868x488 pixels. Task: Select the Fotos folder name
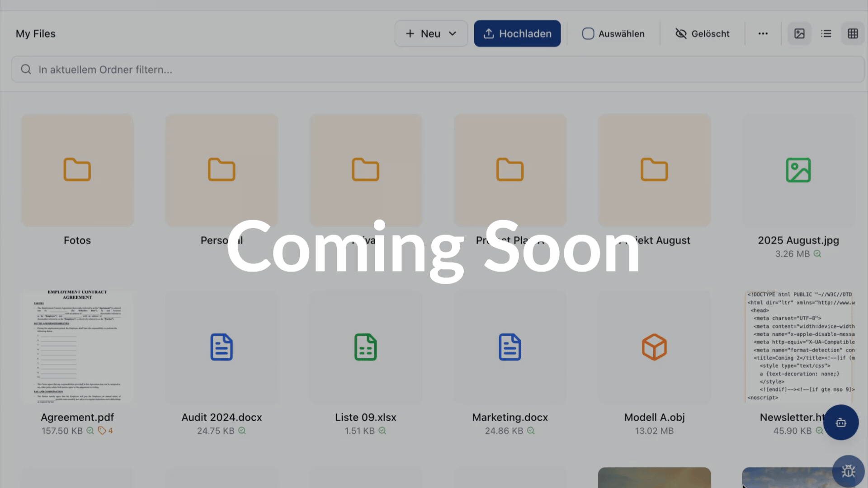point(77,240)
